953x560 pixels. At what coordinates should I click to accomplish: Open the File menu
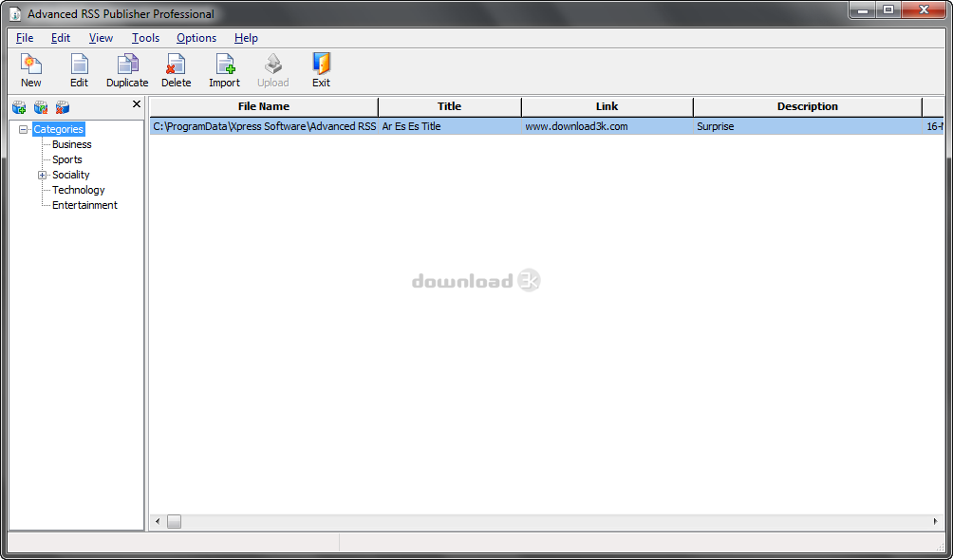coord(25,38)
